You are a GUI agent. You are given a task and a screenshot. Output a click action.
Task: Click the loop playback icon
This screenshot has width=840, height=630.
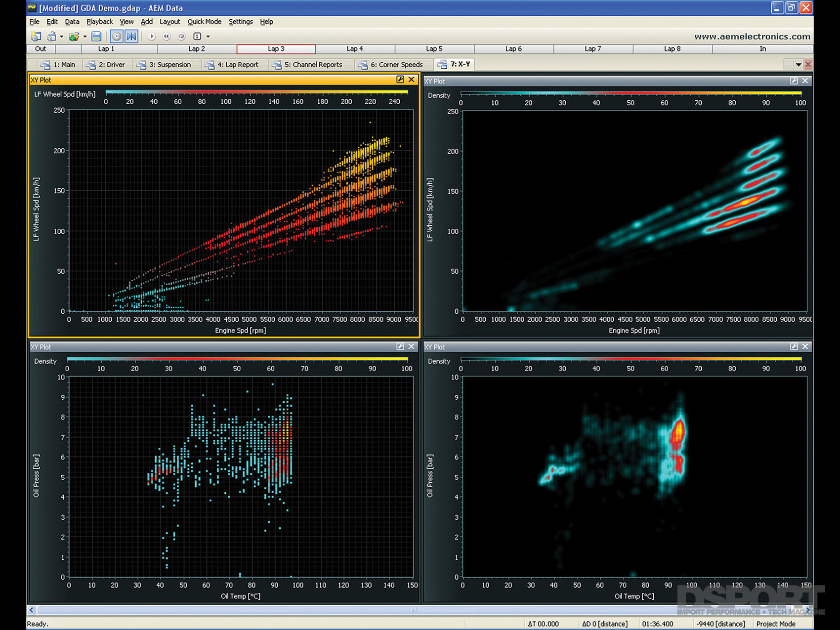coord(182,37)
